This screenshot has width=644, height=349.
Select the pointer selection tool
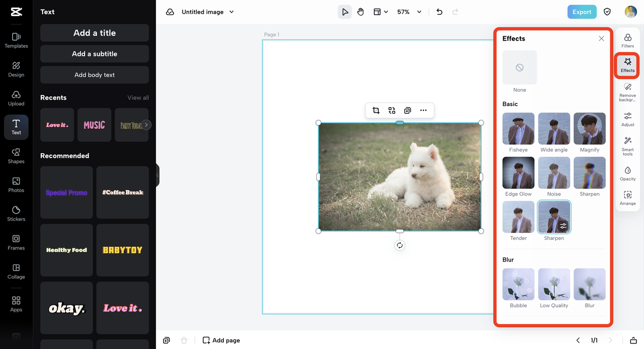click(x=345, y=12)
